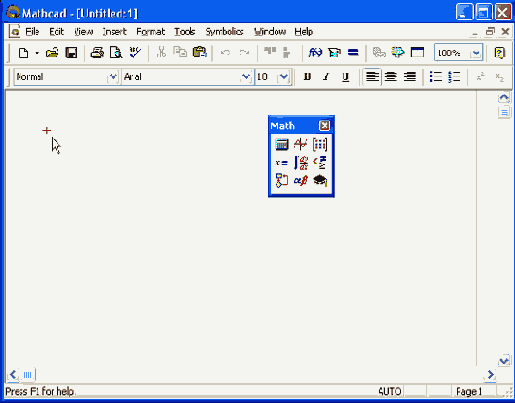
Task: Toggle bulleted list
Action: (x=436, y=77)
